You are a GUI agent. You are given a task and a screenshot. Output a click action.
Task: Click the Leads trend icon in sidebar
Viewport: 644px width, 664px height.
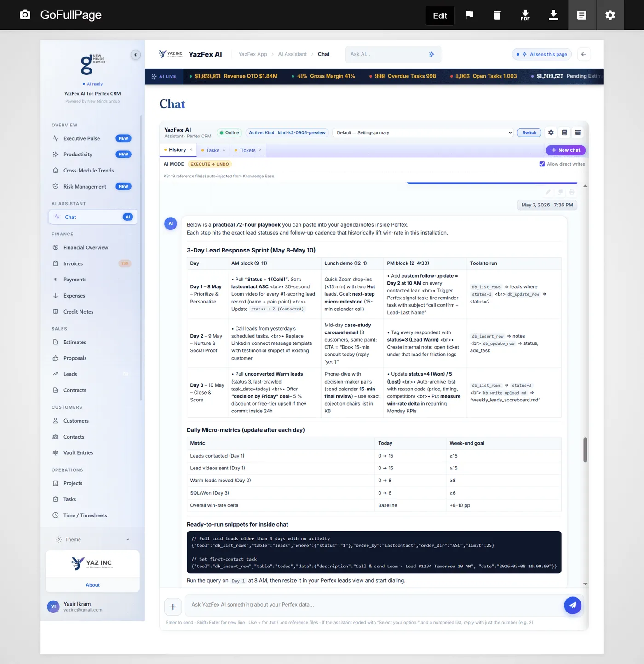(x=56, y=374)
